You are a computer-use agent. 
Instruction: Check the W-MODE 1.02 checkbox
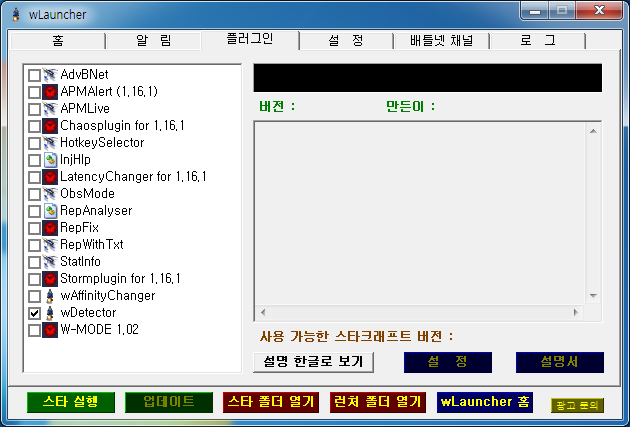34,331
